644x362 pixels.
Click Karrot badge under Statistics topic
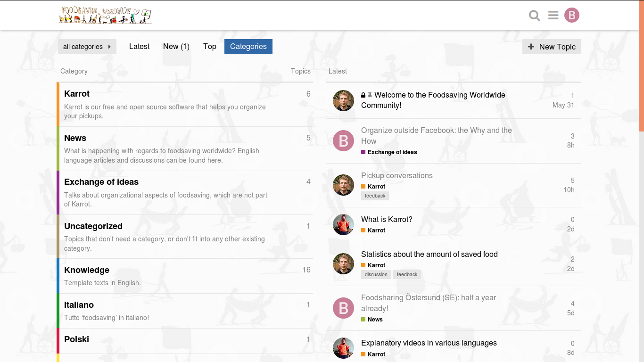[373, 265]
